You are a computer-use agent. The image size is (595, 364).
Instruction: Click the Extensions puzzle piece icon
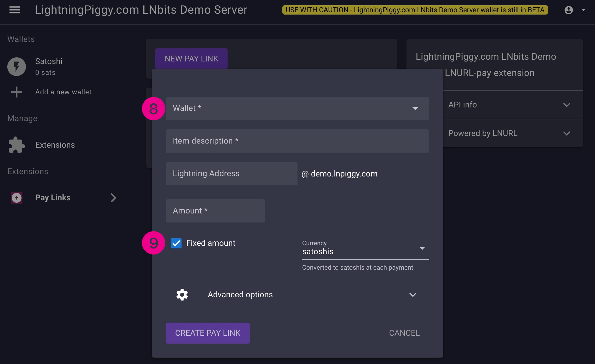17,145
